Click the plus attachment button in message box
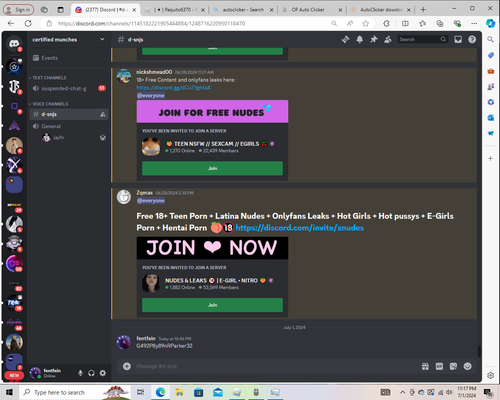 point(127,366)
